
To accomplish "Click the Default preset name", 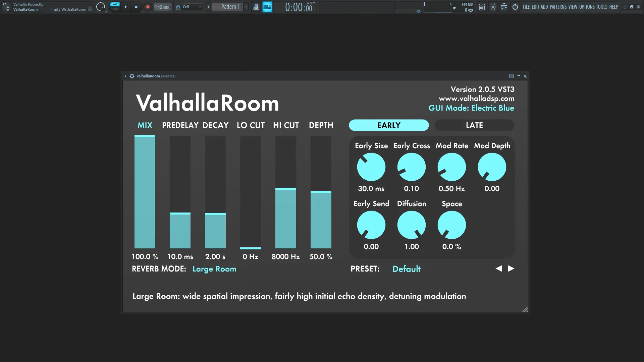I will pyautogui.click(x=406, y=268).
